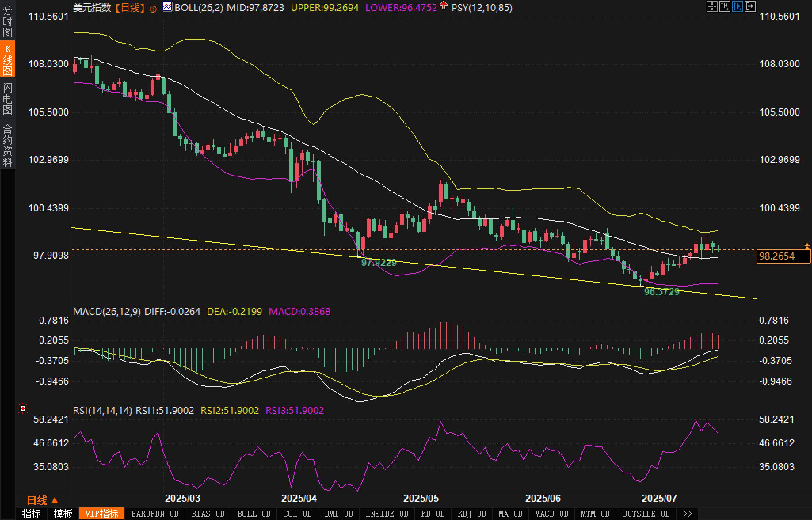Viewport: 812px width, 520px height.
Task: Click the MACD(26,12,9) panel label
Action: coord(107,311)
